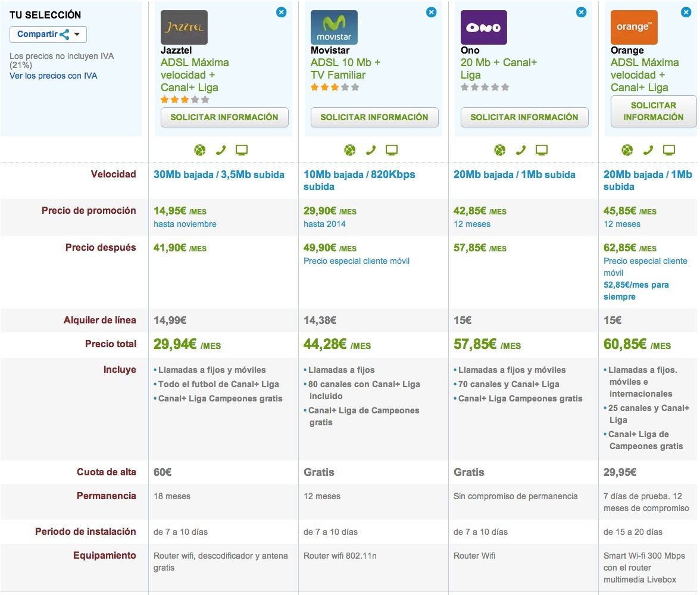700x595 pixels.
Task: Remove Movistar from the comparison
Action: pos(431,12)
